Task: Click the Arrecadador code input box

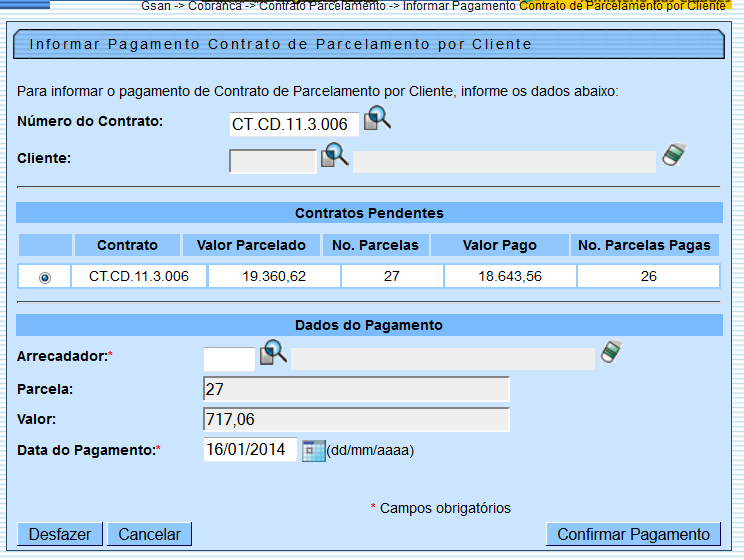Action: (229, 359)
